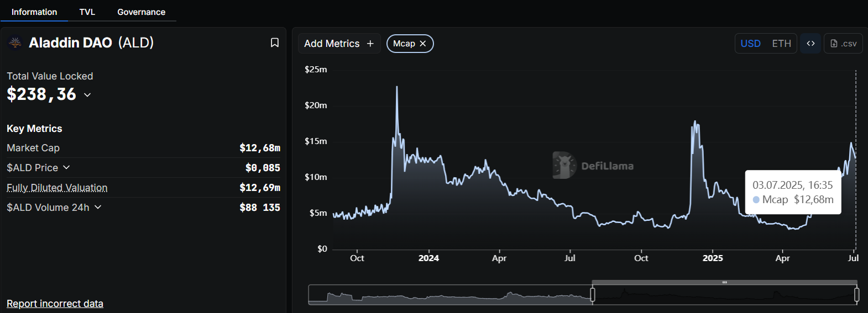Click the FDV value $12,69m
The width and height of the screenshot is (868, 313).
point(259,188)
